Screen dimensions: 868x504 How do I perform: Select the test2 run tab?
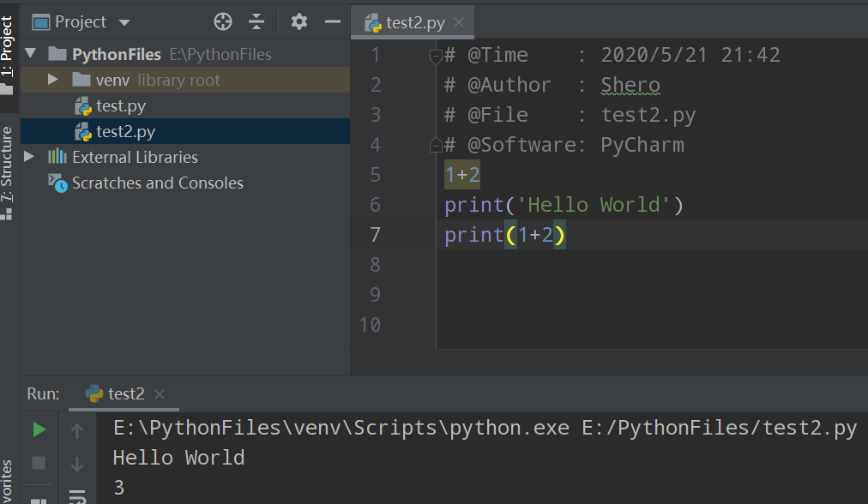[126, 394]
